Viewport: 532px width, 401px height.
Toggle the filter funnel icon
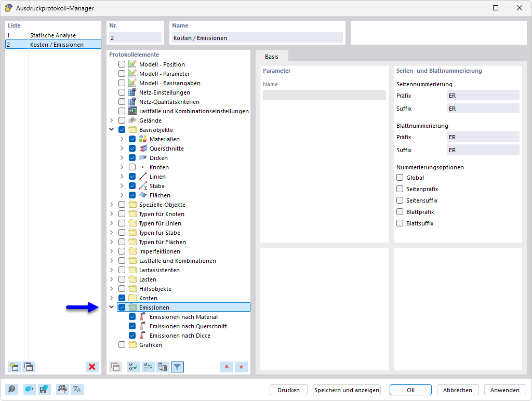178,367
